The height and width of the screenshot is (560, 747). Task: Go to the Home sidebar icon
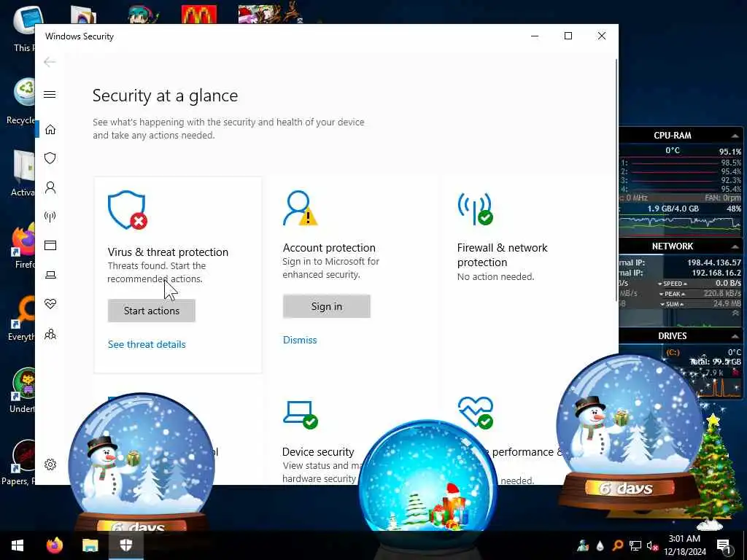[50, 130]
